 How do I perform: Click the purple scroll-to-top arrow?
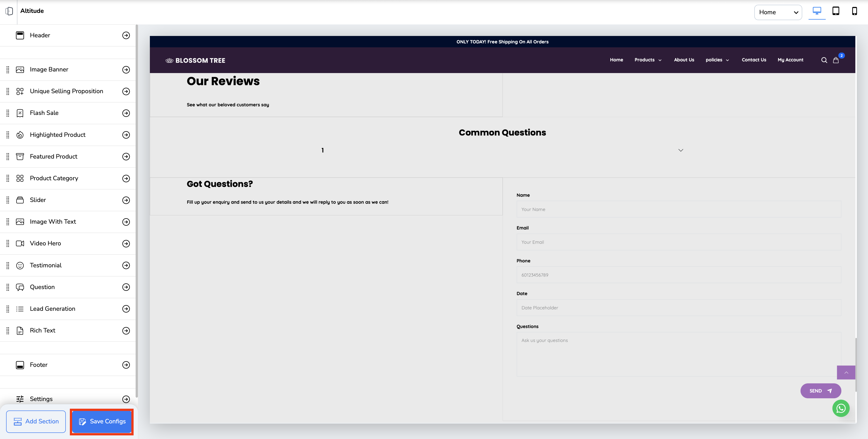click(846, 372)
